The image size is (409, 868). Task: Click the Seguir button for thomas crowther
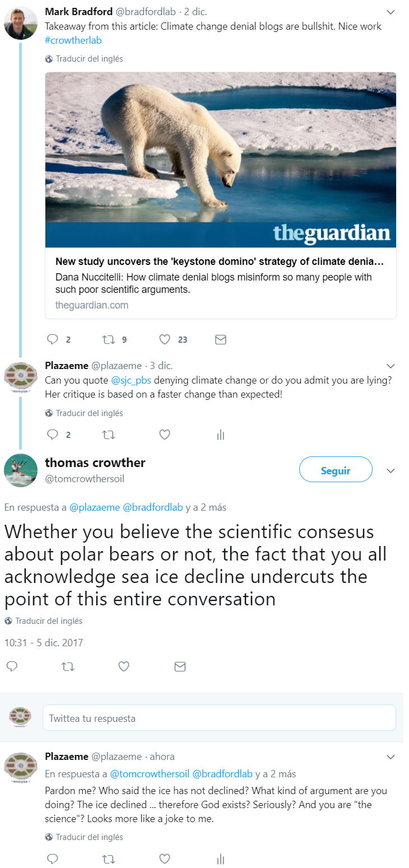click(x=336, y=470)
